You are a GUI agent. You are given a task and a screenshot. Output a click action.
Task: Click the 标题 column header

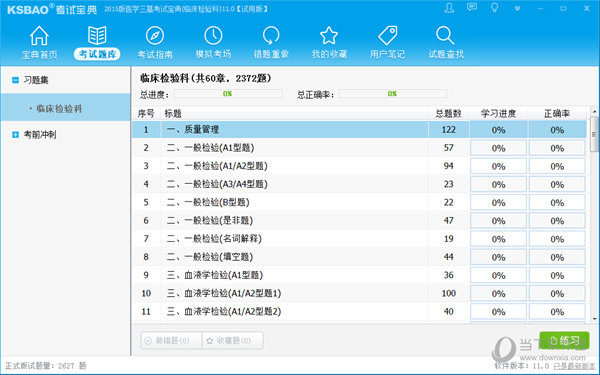click(x=173, y=114)
